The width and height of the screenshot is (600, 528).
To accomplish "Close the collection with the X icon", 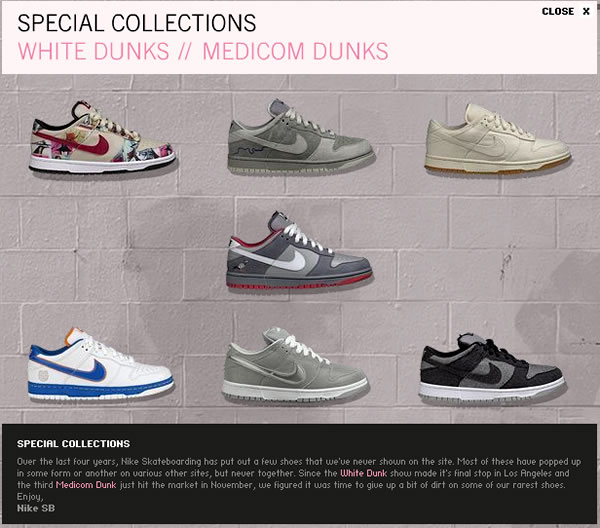I will [x=586, y=11].
